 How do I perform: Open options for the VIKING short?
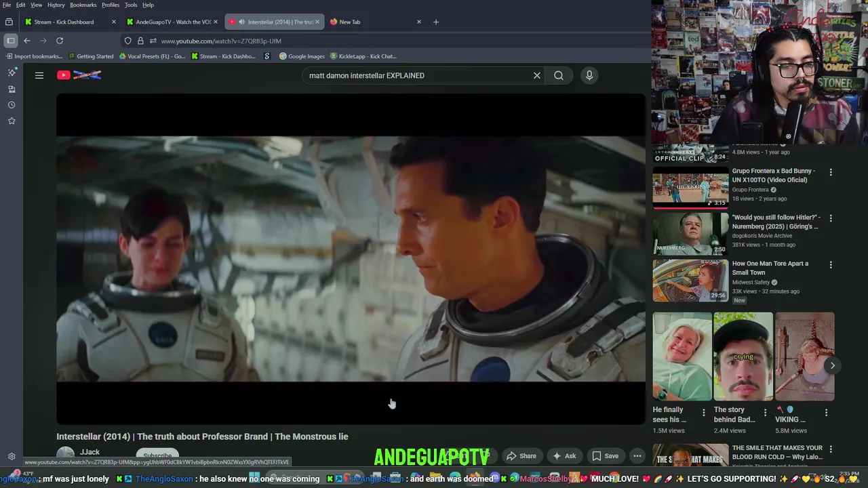826,412
